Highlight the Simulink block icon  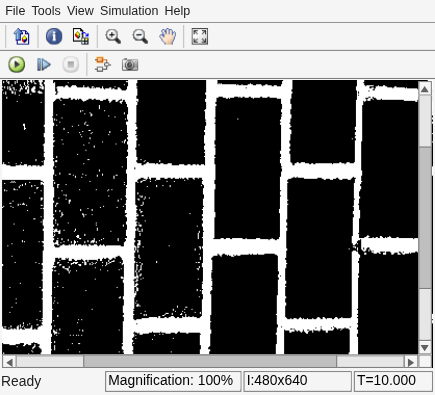point(102,64)
